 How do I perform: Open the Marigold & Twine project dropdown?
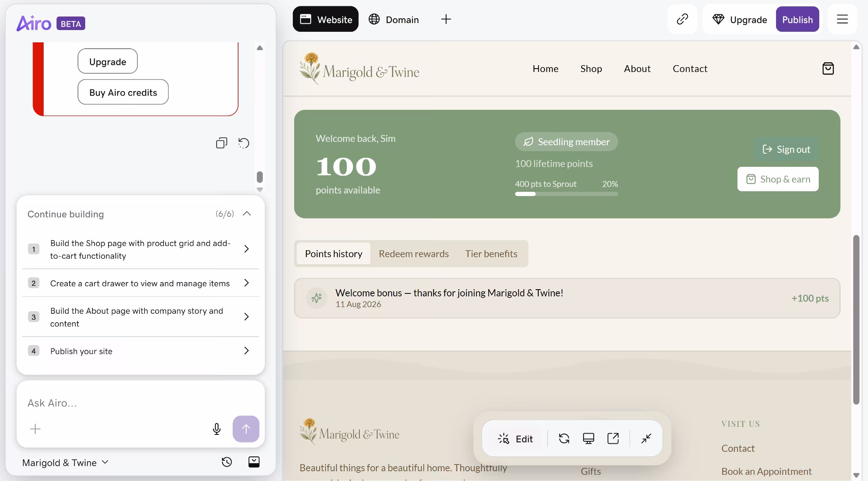coord(65,462)
